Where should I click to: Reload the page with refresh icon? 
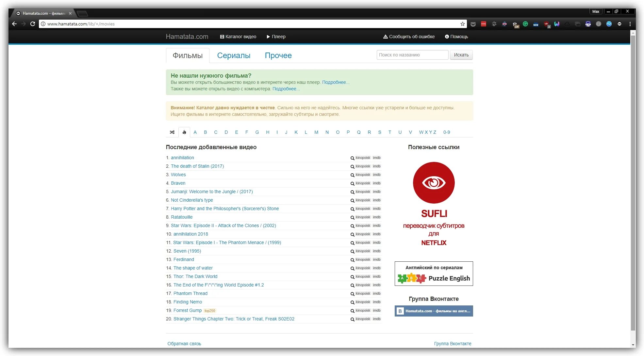33,24
